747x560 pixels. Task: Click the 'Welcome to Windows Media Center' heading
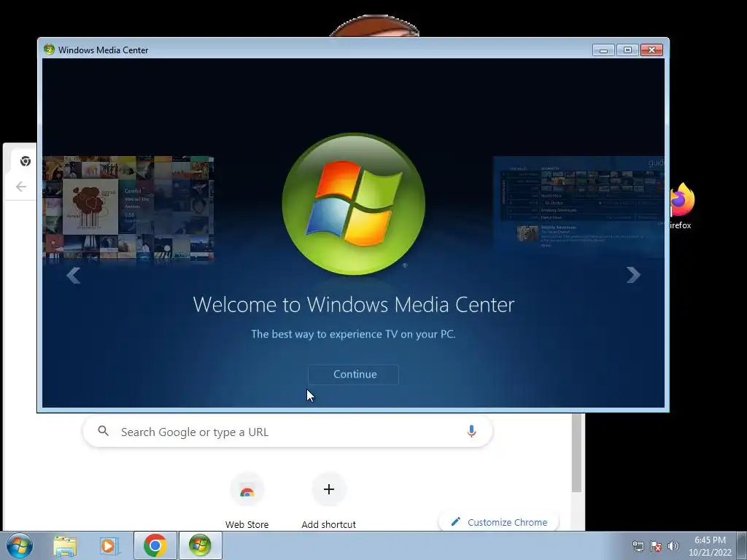coord(354,305)
